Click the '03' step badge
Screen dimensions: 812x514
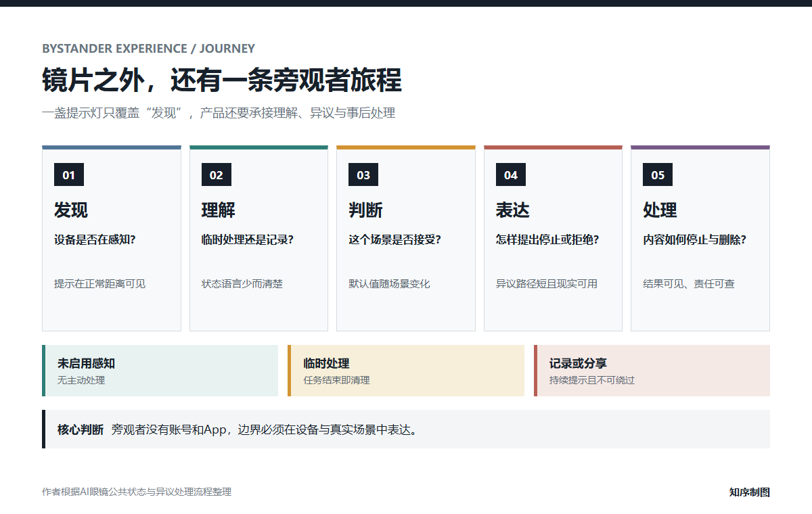click(363, 175)
